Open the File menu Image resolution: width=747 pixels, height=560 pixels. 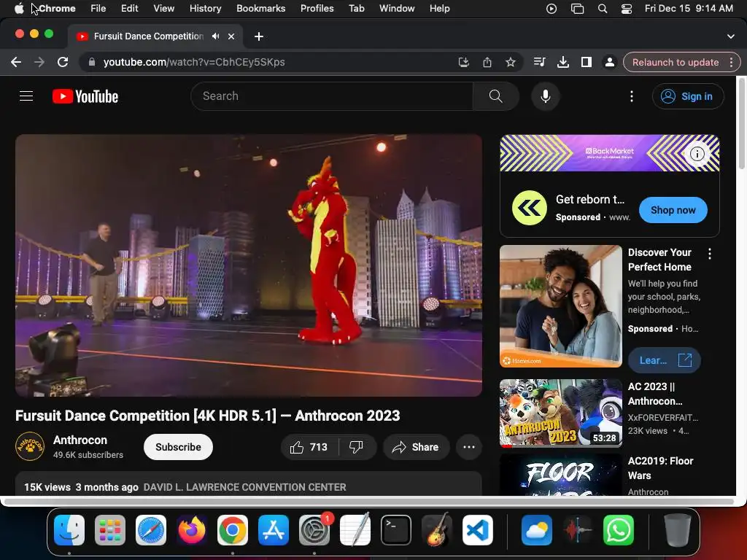(98, 8)
